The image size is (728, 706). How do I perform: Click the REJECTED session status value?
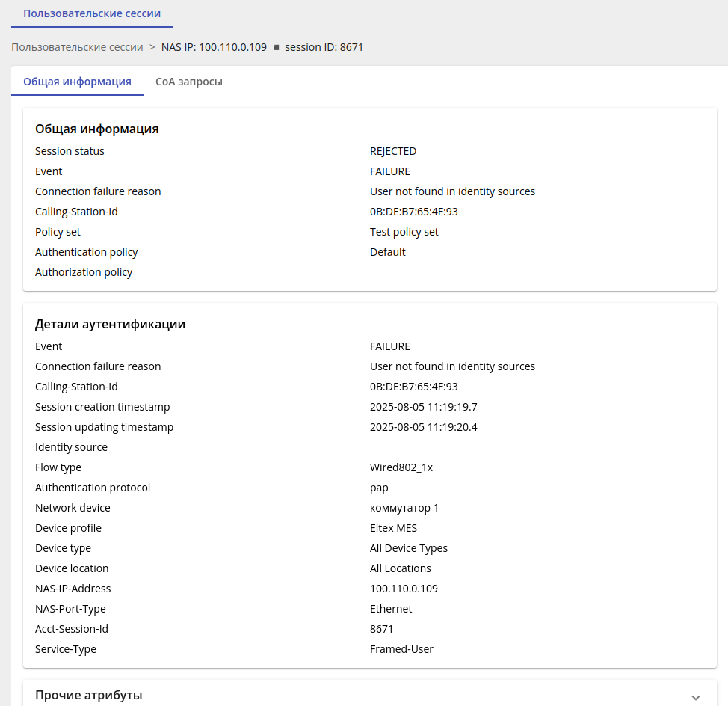tap(393, 151)
